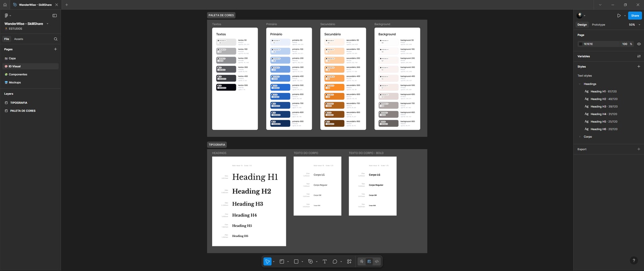This screenshot has height=271, width=644.
Task: Switch to the Design tab
Action: [x=582, y=25]
